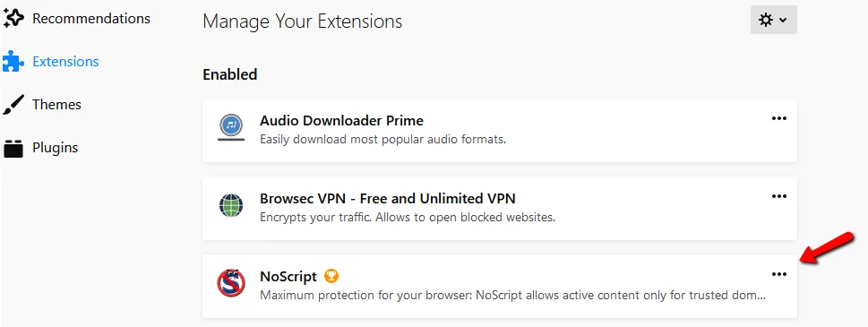Click the Audio Downloader Prime icon
868x327 pixels.
pyautogui.click(x=231, y=128)
